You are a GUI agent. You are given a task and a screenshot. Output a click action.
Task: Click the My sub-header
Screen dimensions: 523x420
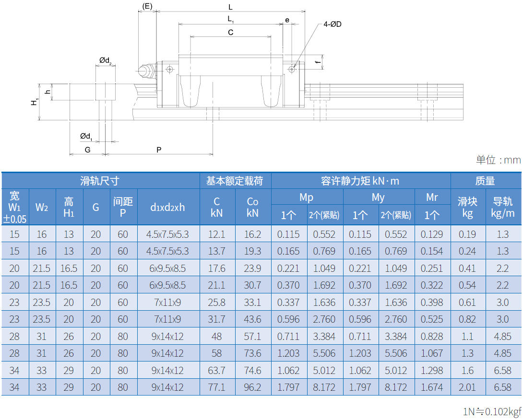pyautogui.click(x=378, y=198)
